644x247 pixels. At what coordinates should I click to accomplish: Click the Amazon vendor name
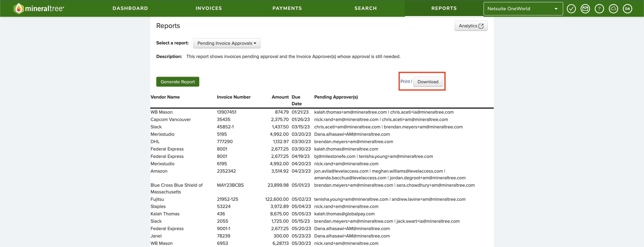point(159,171)
